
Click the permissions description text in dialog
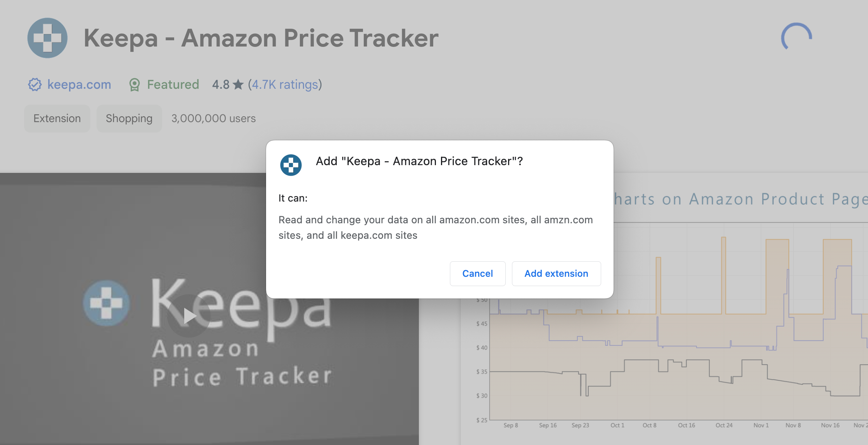tap(436, 228)
